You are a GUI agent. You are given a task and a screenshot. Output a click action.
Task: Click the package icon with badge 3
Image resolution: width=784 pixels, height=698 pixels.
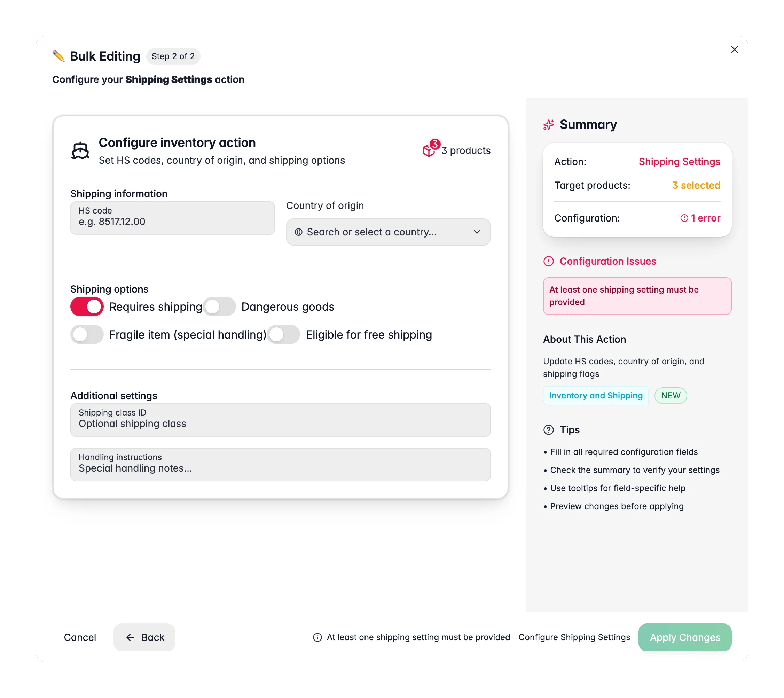pos(431,148)
